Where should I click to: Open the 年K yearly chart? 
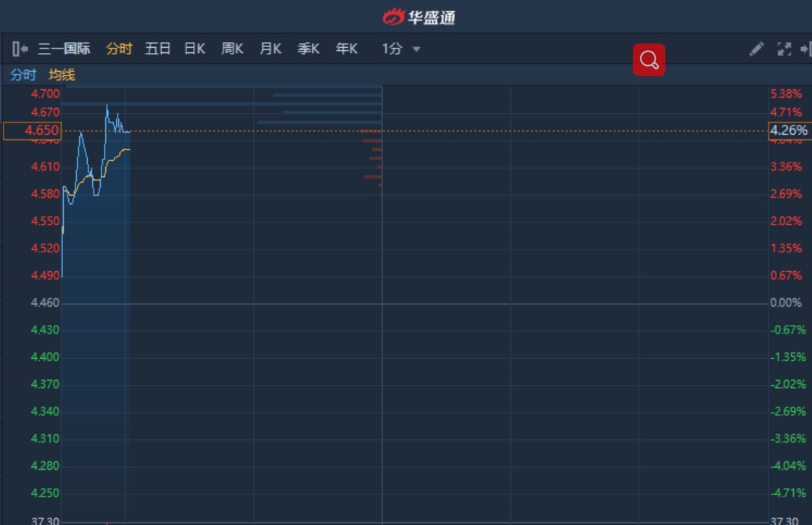pyautogui.click(x=346, y=49)
